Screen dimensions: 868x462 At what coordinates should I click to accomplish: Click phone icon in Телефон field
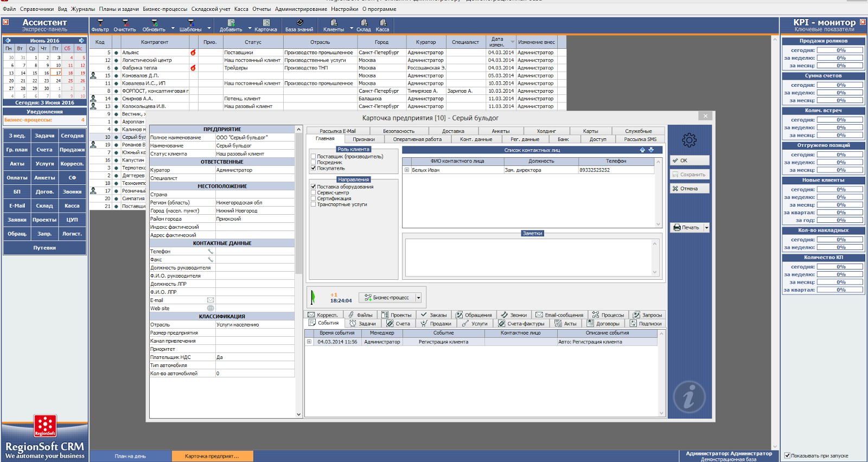(210, 252)
